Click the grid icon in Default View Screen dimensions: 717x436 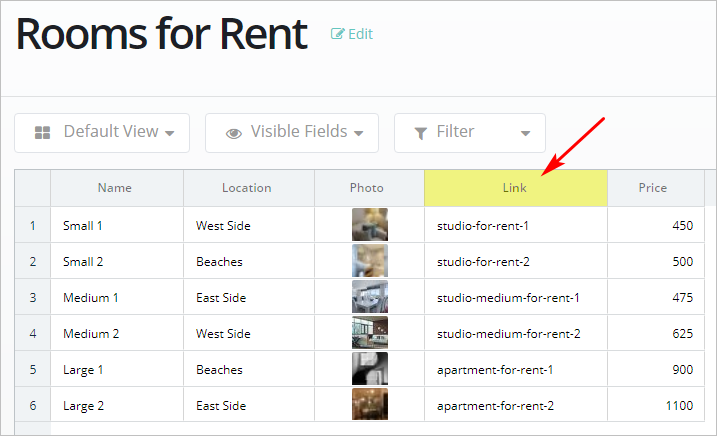click(x=43, y=132)
